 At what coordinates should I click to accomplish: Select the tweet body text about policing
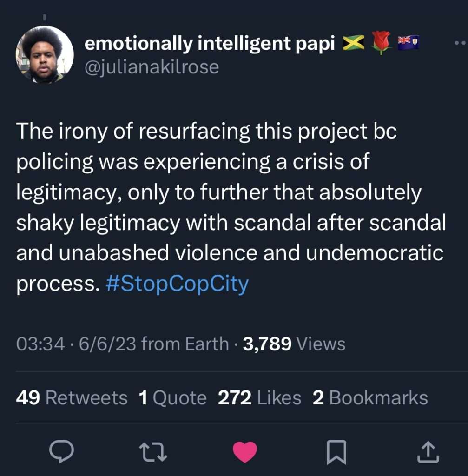click(x=231, y=208)
